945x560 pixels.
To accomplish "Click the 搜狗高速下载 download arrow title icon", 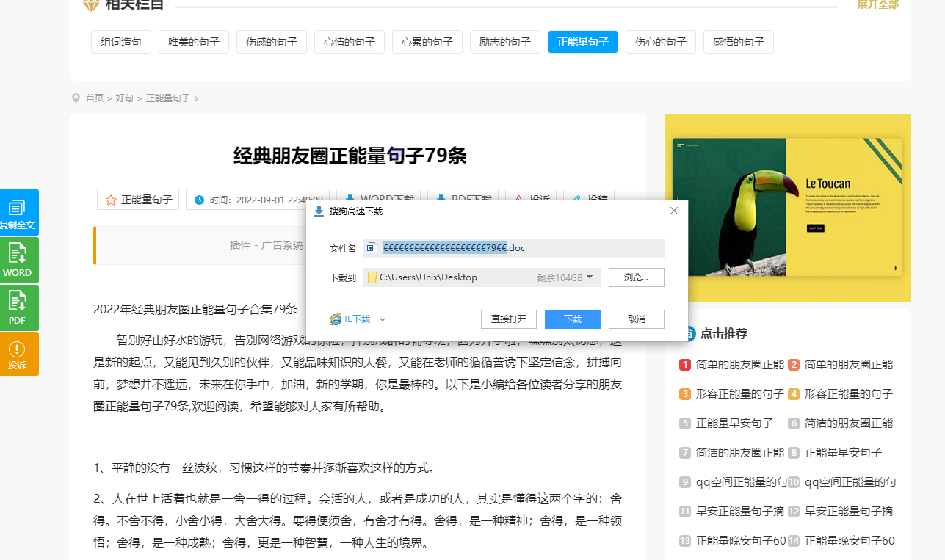I will pyautogui.click(x=319, y=211).
